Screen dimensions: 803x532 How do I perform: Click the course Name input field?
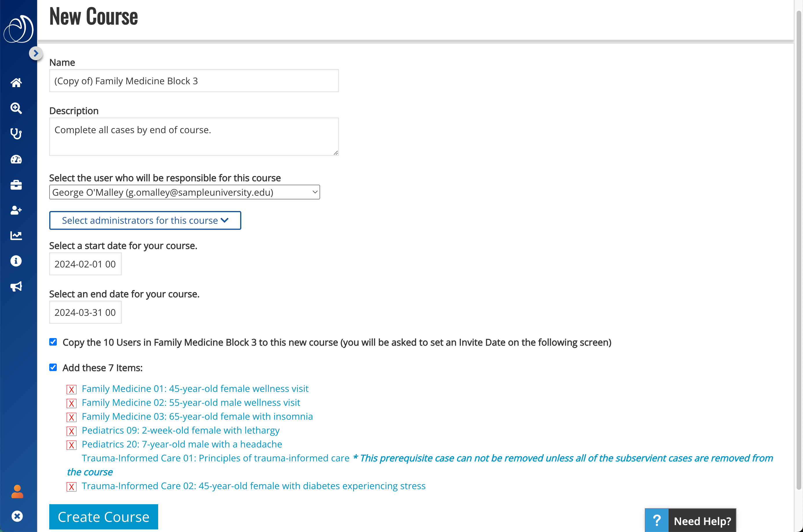tap(194, 81)
